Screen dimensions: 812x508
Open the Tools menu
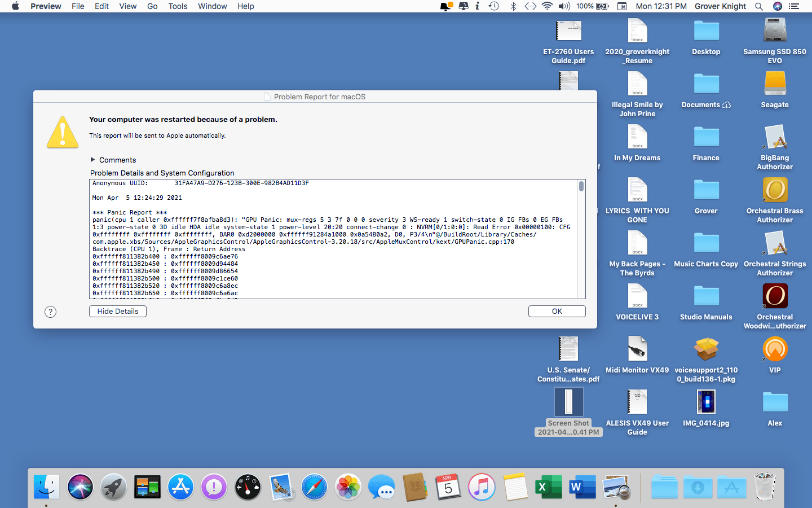tap(178, 6)
